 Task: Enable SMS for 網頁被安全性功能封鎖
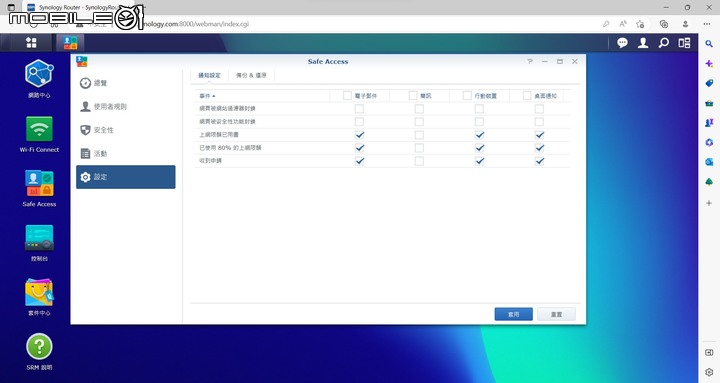pyautogui.click(x=419, y=122)
